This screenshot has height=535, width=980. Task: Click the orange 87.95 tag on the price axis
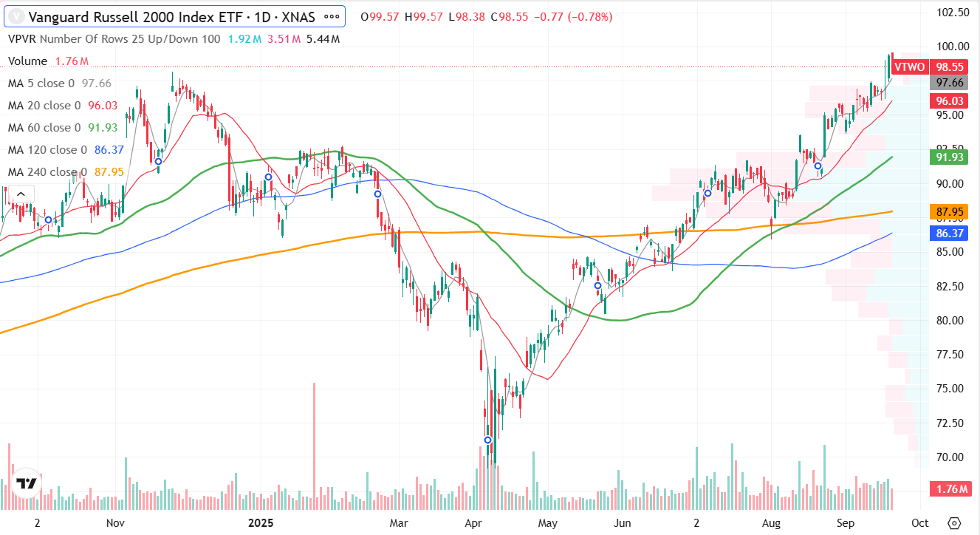tap(949, 212)
